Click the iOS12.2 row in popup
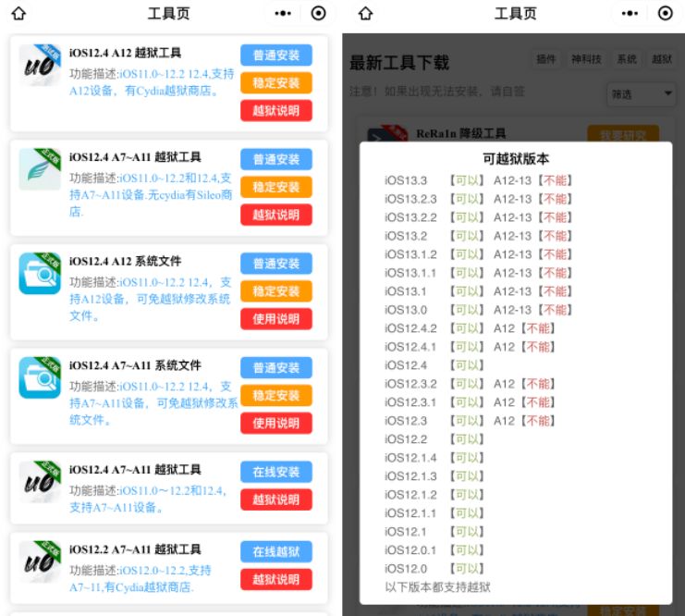The width and height of the screenshot is (685, 616). (434, 439)
